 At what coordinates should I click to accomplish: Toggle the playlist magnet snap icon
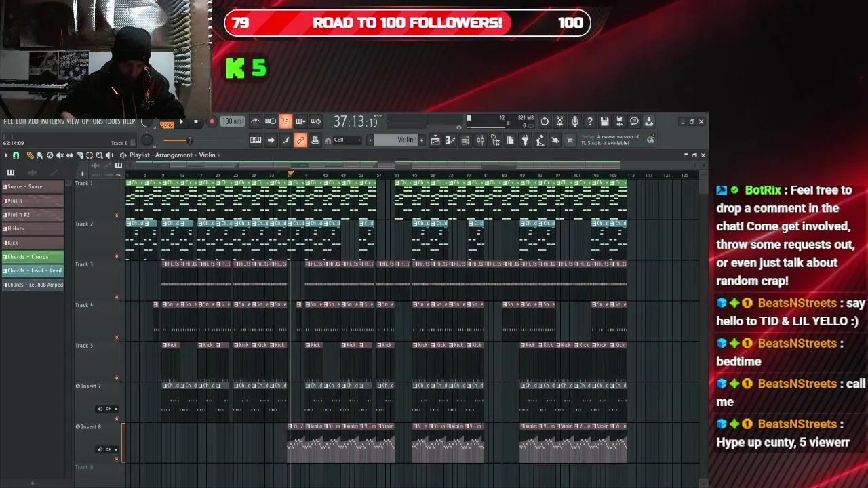[16, 155]
